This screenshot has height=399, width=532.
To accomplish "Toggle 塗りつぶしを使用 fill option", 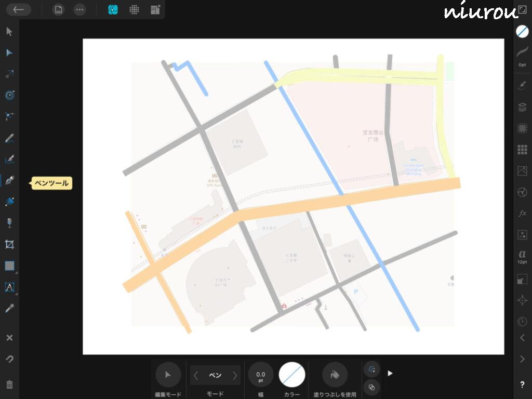I will (x=335, y=375).
